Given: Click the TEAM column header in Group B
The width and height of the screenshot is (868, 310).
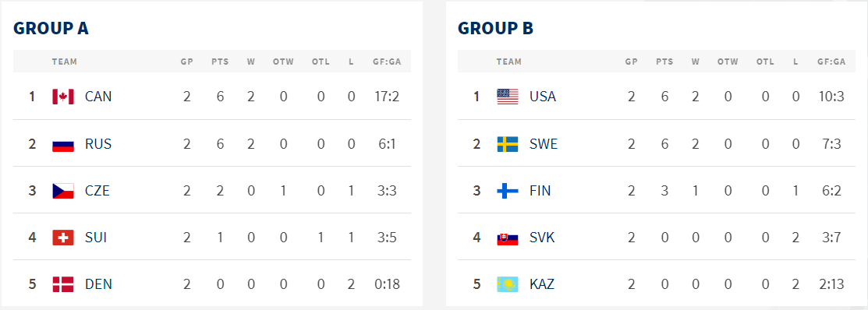Looking at the screenshot, I should (508, 62).
